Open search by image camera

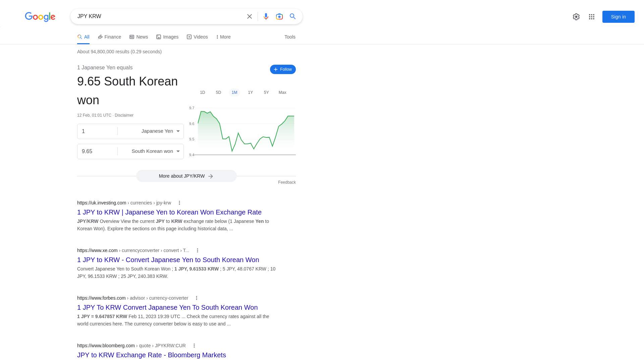pos(279,16)
